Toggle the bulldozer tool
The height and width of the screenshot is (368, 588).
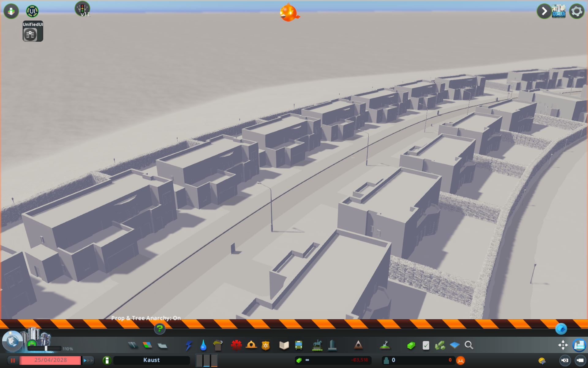[579, 346]
